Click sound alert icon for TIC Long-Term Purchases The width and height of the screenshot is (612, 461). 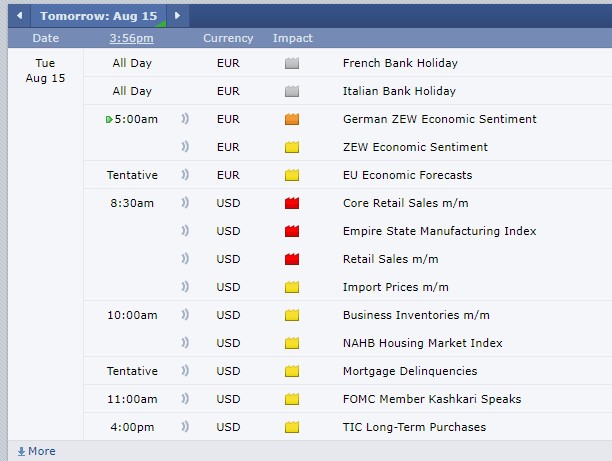(x=185, y=427)
